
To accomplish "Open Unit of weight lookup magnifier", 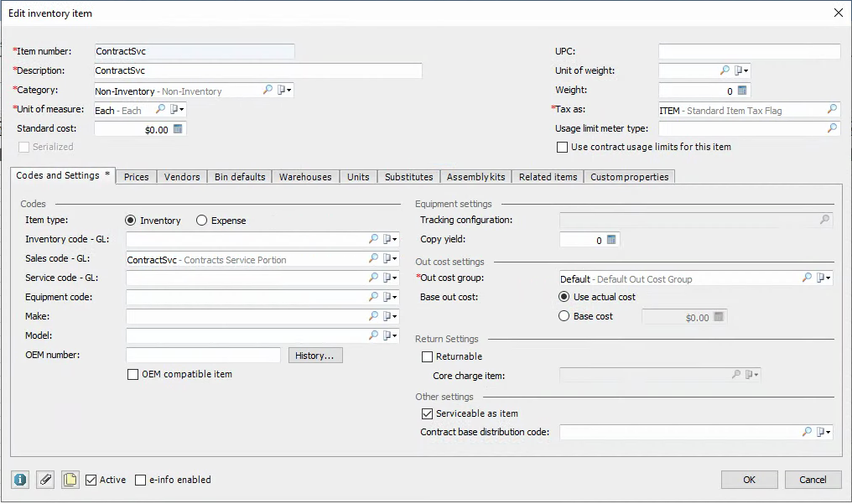I will pyautogui.click(x=725, y=70).
